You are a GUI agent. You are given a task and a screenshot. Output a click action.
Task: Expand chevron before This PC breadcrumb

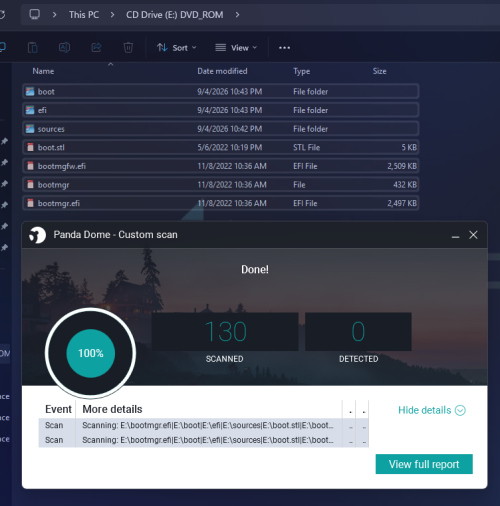pyautogui.click(x=54, y=15)
